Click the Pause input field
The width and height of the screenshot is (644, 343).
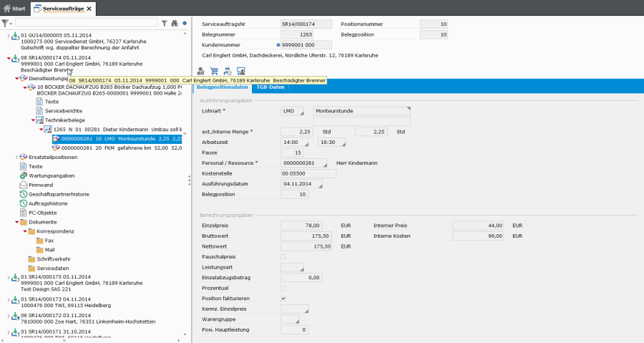pyautogui.click(x=292, y=153)
